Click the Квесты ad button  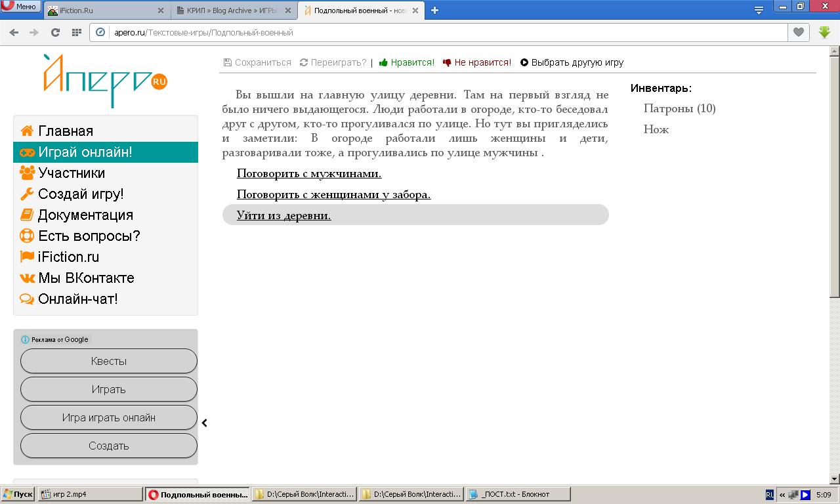point(109,361)
